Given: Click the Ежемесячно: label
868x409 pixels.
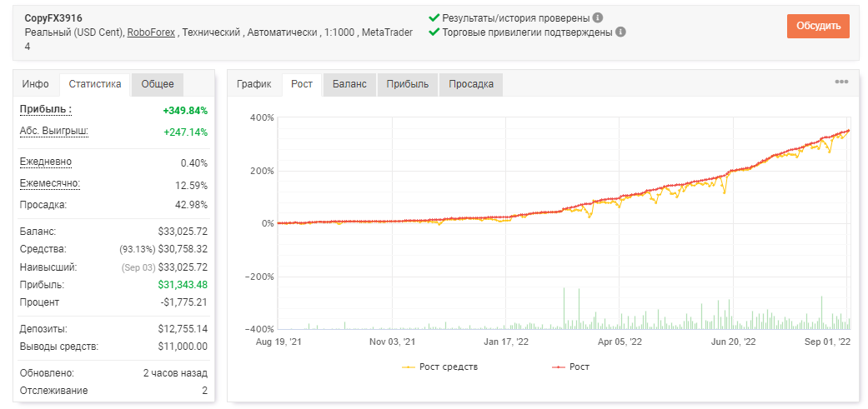Looking at the screenshot, I should 50,183.
